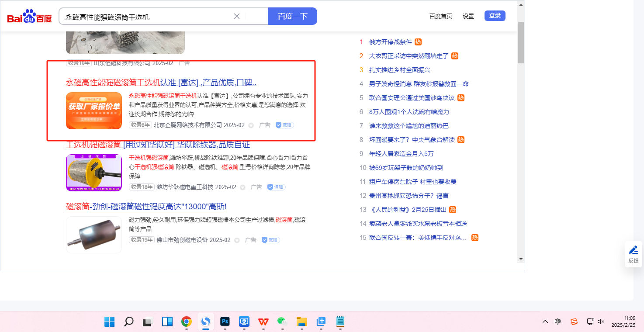Click the Baidu logo
Screen dimensions: 644x332
pos(29,17)
